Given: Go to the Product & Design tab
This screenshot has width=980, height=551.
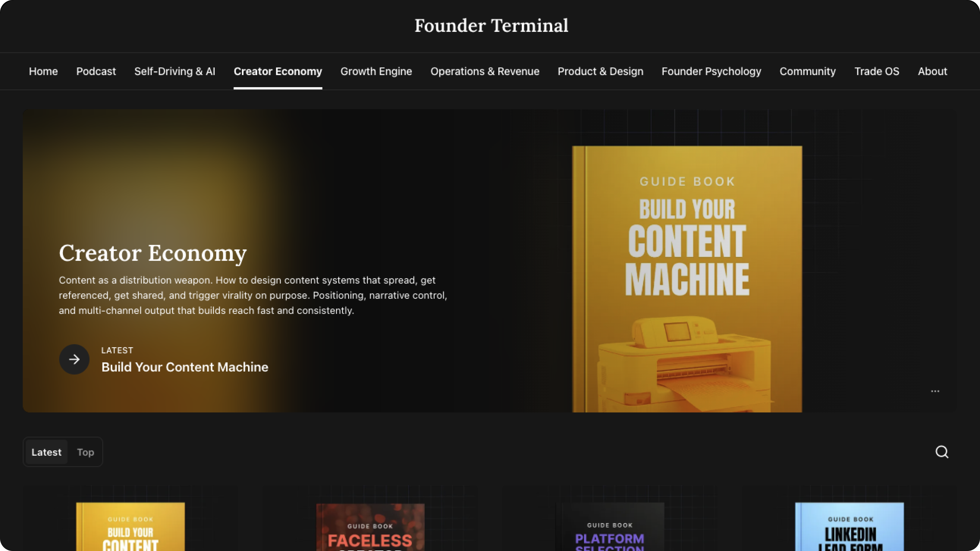Looking at the screenshot, I should [600, 71].
